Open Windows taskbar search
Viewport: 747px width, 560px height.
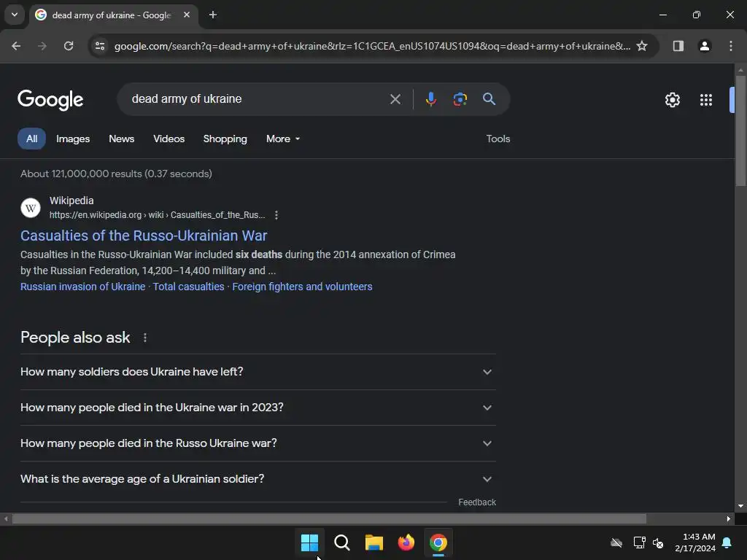[341, 542]
